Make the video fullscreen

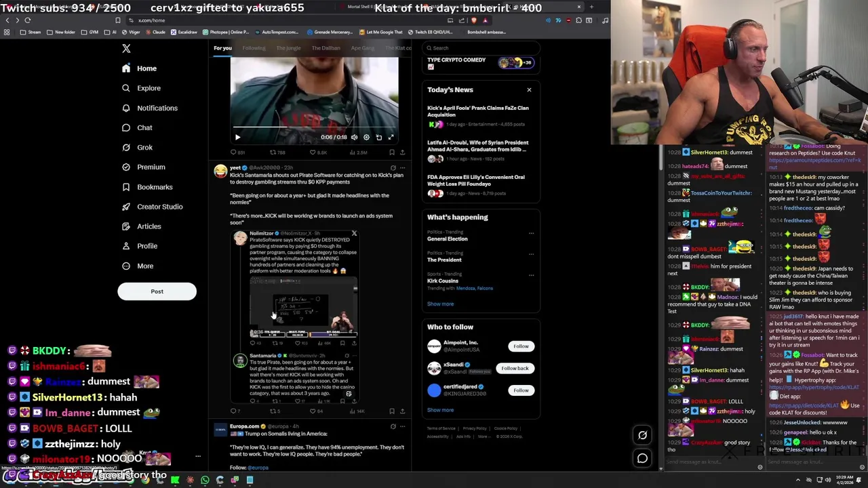391,138
